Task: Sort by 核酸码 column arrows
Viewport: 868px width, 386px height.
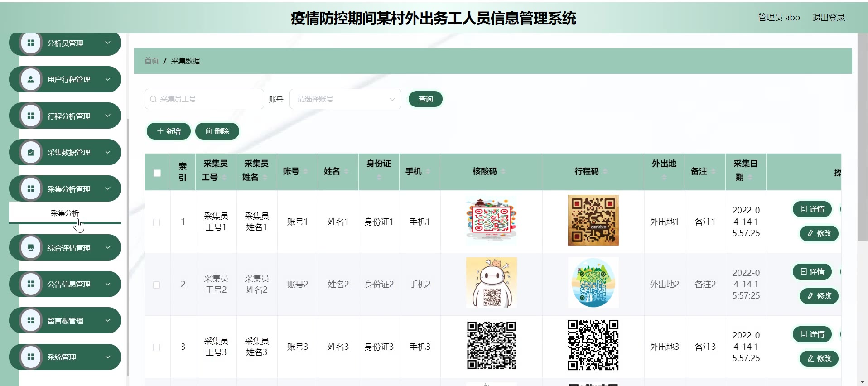Action: tap(503, 171)
